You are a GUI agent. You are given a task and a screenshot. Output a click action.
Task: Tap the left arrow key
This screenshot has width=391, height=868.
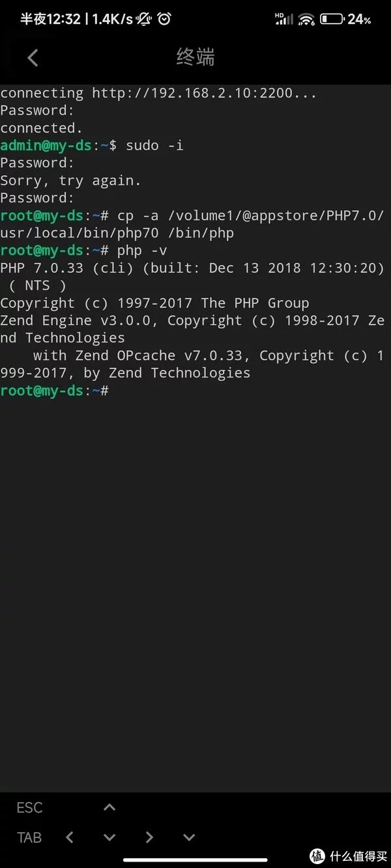70,837
